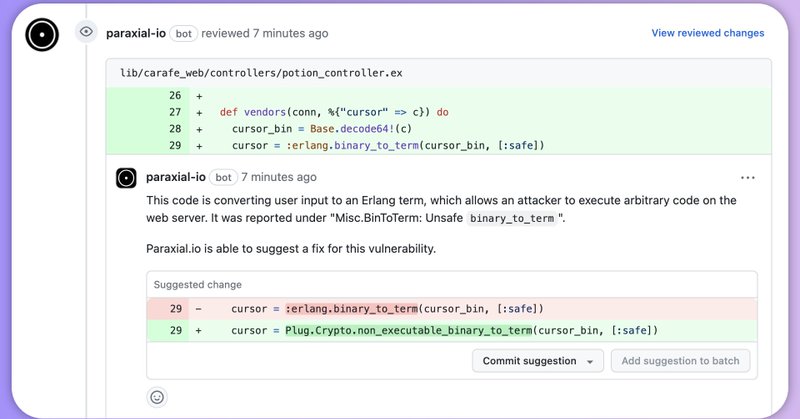
Task: Open the Commit suggestion dropdown arrow
Action: (590, 361)
